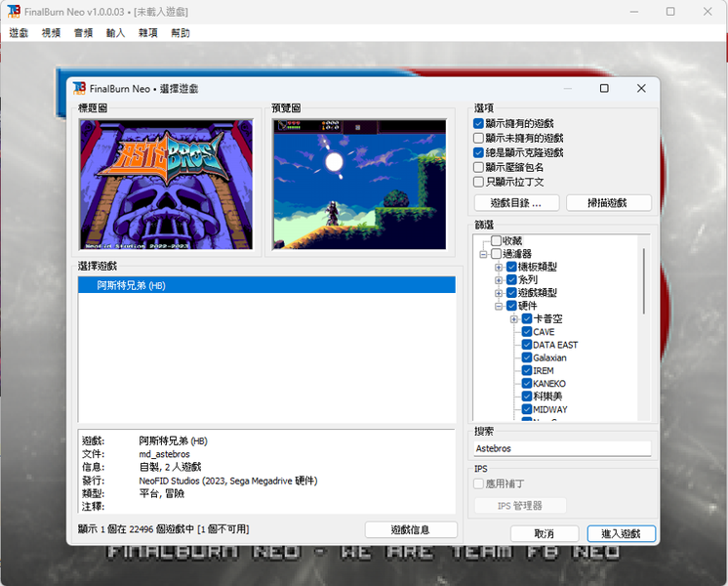
Task: Check the 過濾器 root checkbox
Action: [496, 254]
